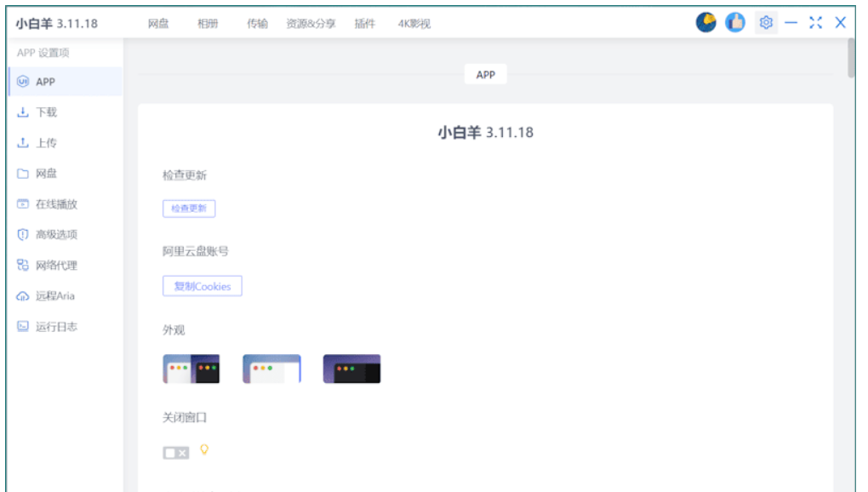Click the 复制Cookies button

[x=202, y=286]
